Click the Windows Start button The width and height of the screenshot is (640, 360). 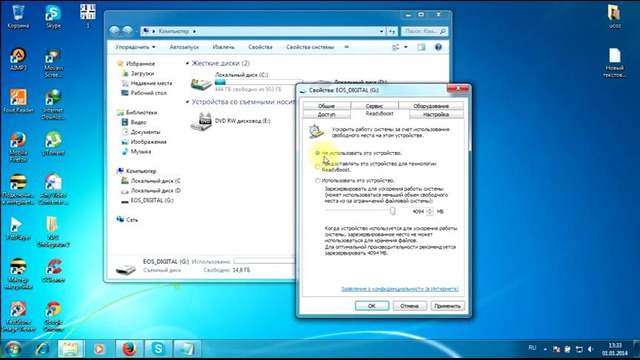pyautogui.click(x=13, y=349)
